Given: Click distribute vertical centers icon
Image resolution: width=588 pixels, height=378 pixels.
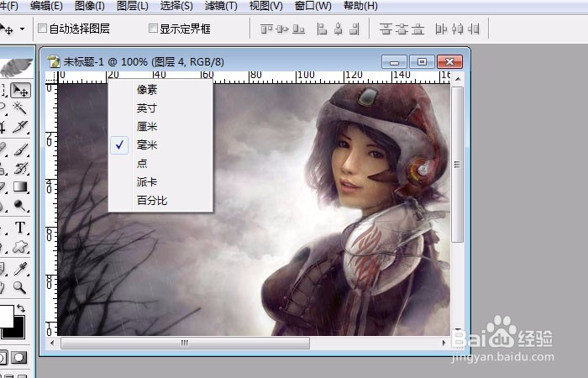Looking at the screenshot, I should pos(402,29).
